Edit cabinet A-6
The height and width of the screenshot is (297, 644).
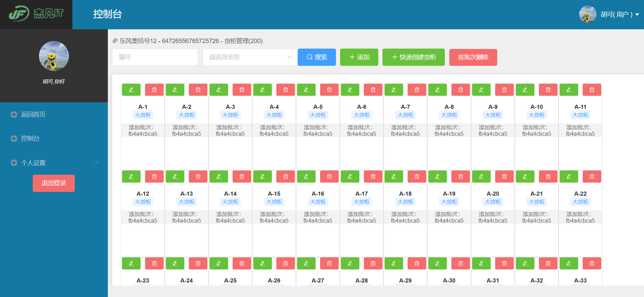click(x=350, y=90)
